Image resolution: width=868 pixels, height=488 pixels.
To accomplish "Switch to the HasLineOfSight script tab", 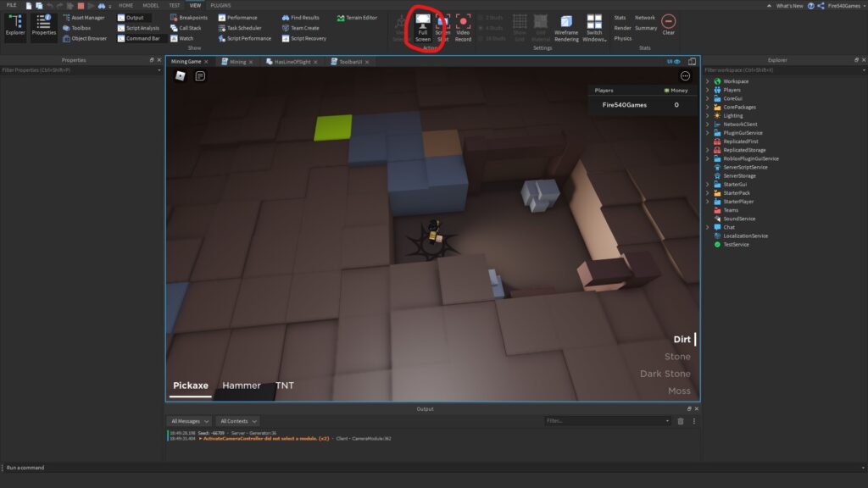I will (292, 62).
